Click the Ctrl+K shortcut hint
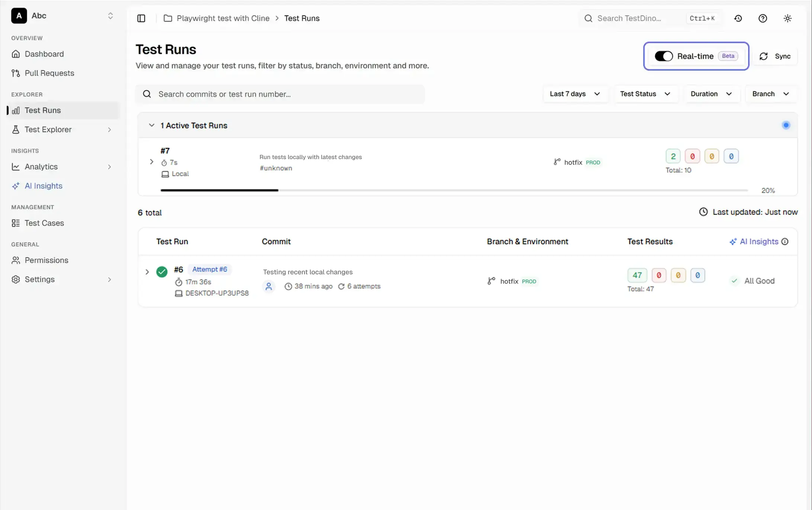 point(702,18)
